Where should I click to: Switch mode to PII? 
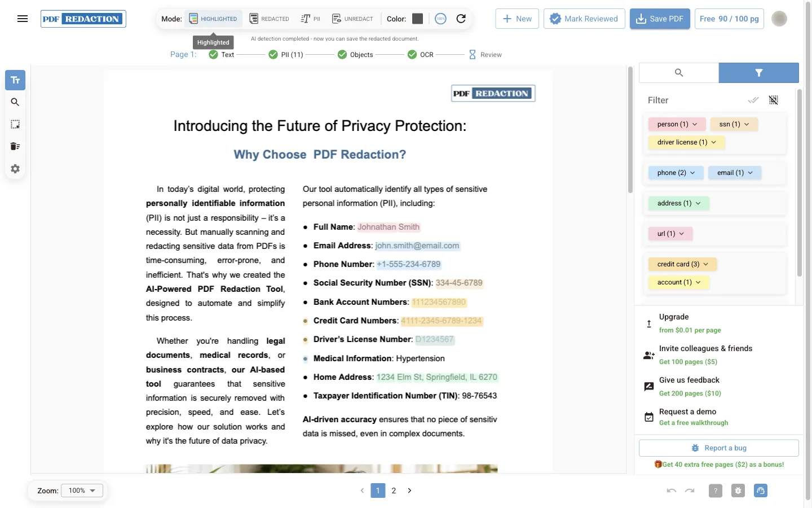click(x=311, y=19)
